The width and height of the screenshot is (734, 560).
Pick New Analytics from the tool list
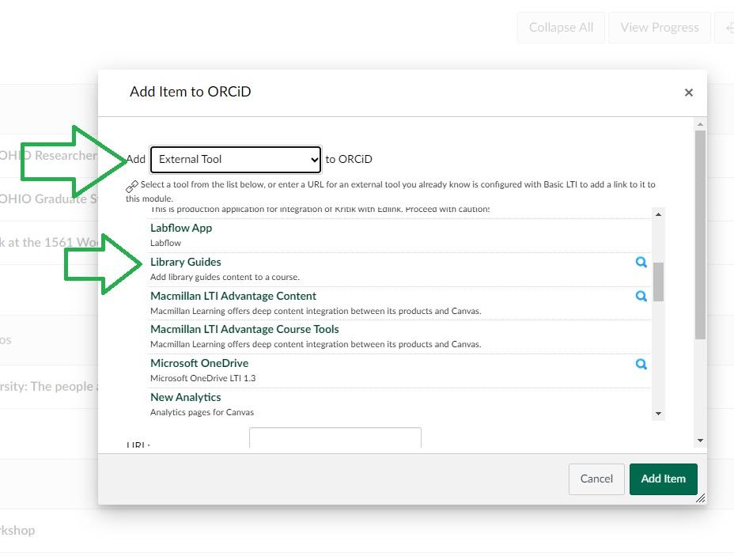186,397
